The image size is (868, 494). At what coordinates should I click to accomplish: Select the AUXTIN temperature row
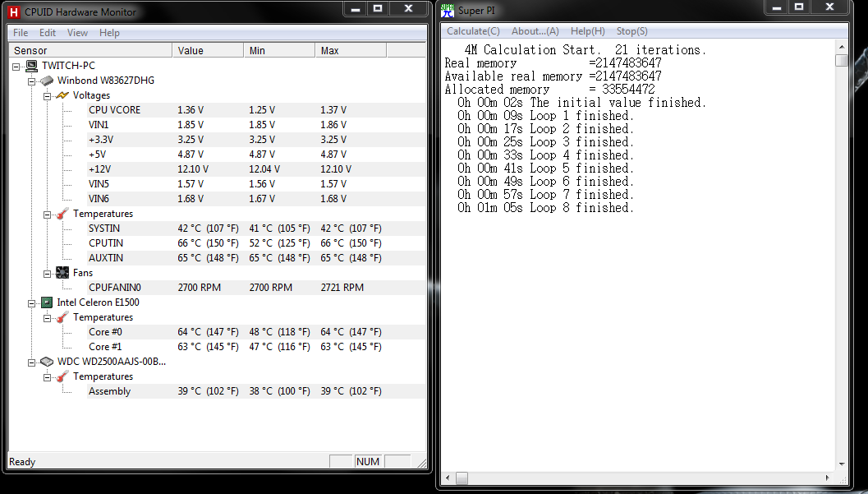pos(256,258)
